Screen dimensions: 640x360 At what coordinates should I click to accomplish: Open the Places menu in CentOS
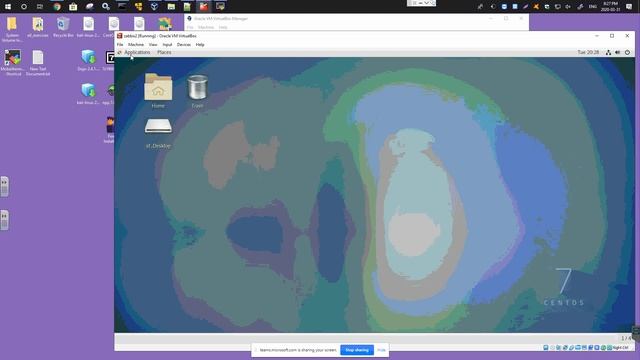coord(164,52)
